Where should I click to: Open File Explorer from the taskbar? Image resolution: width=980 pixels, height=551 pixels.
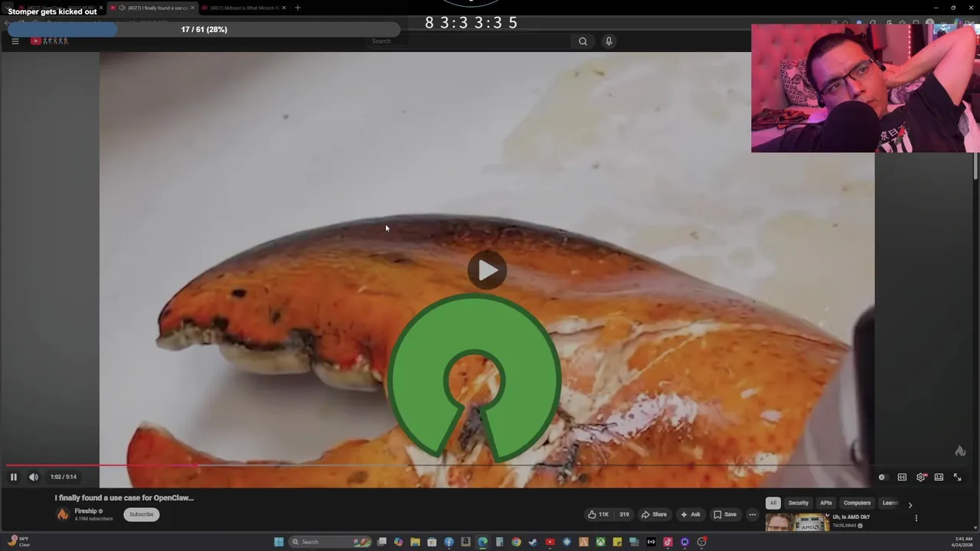(x=415, y=542)
